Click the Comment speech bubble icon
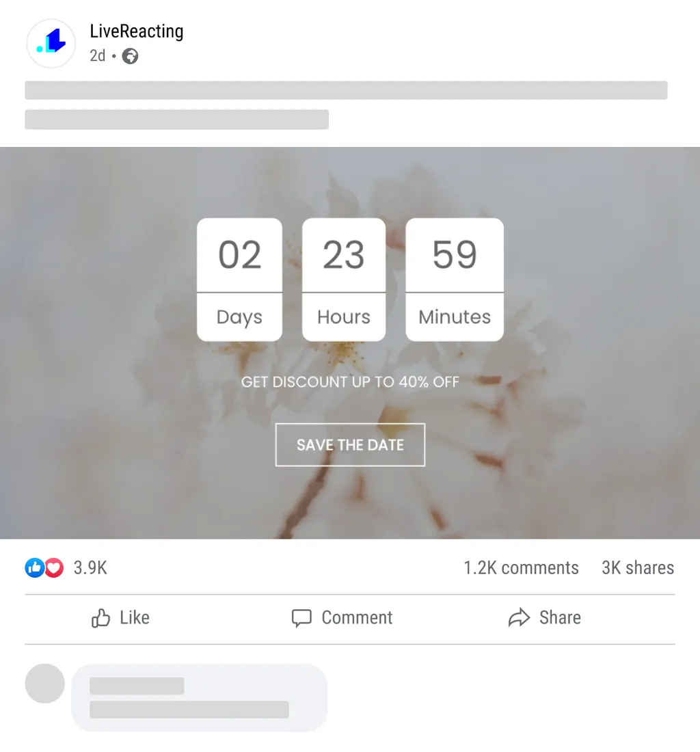This screenshot has width=700, height=752. coord(301,618)
